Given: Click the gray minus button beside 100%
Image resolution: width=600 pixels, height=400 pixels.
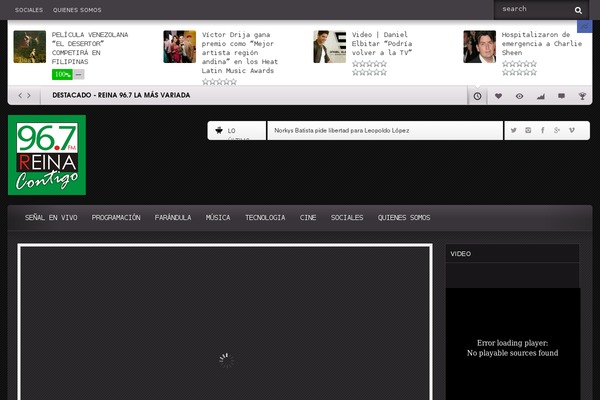Looking at the screenshot, I should pyautogui.click(x=78, y=74).
